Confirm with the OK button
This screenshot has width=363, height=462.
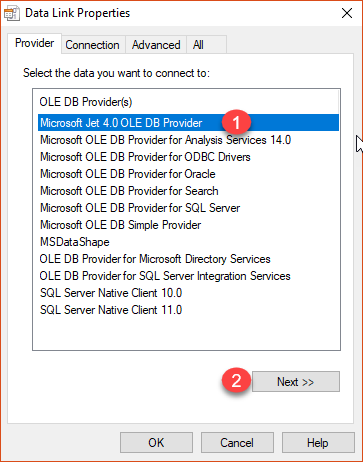(156, 443)
